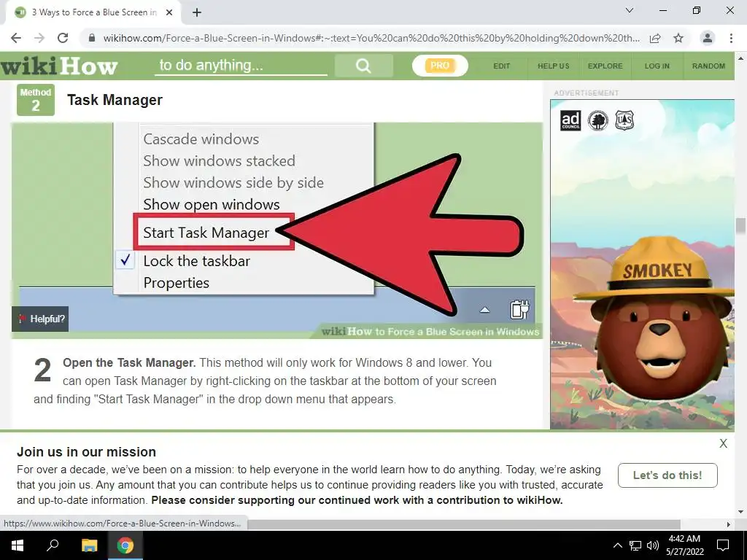Bookmark this page with star icon
Viewport: 747px width, 560px height.
click(678, 38)
